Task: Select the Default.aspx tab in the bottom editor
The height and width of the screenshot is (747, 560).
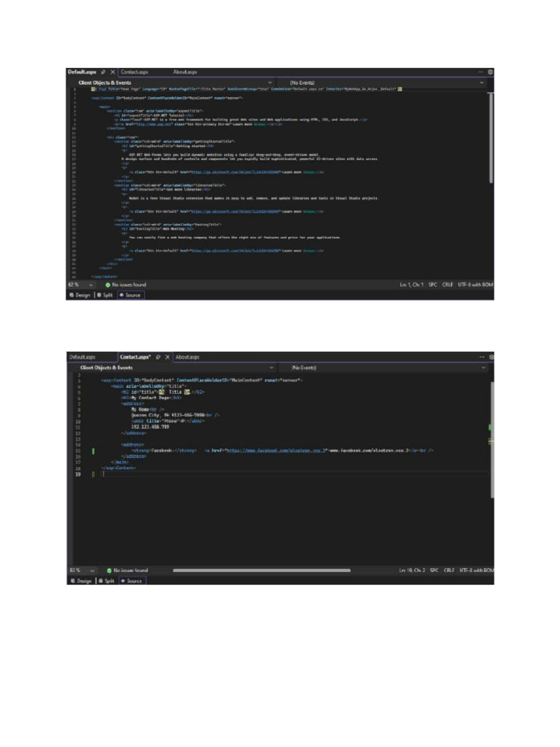Action: 82,357
